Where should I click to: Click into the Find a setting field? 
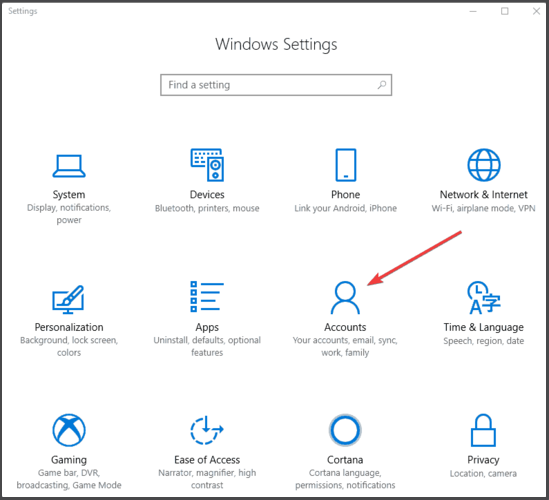coord(276,85)
